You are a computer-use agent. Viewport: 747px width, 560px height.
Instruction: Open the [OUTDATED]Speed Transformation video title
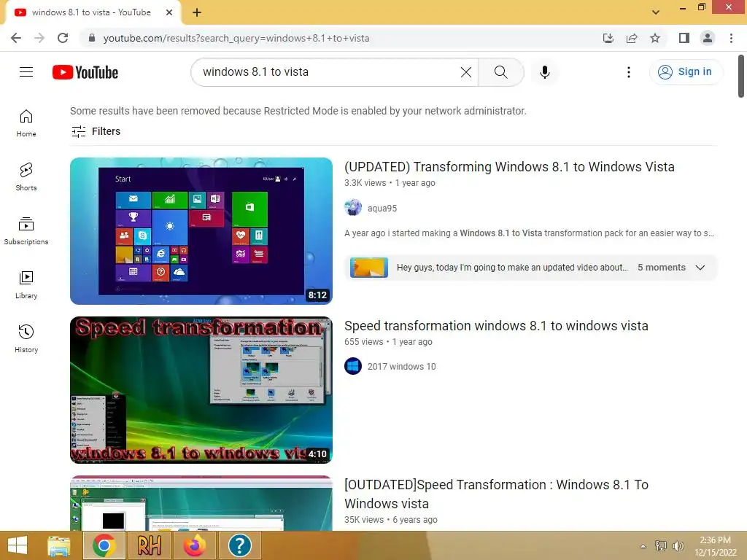[496, 494]
